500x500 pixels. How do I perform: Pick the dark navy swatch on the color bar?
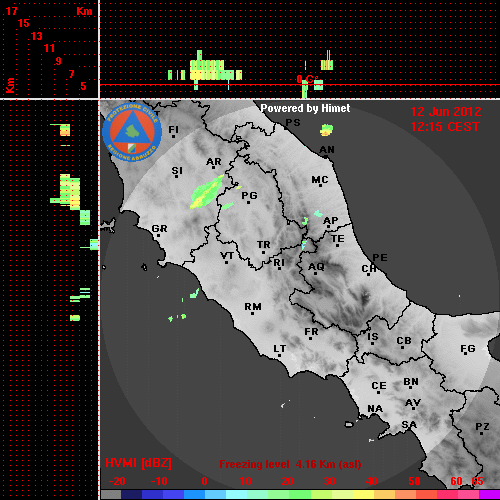click(x=132, y=495)
